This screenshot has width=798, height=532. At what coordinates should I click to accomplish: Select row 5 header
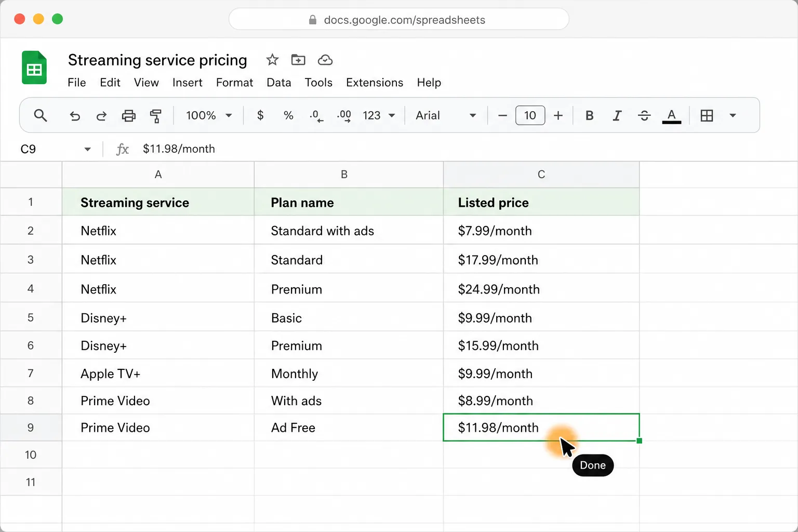[x=31, y=317]
